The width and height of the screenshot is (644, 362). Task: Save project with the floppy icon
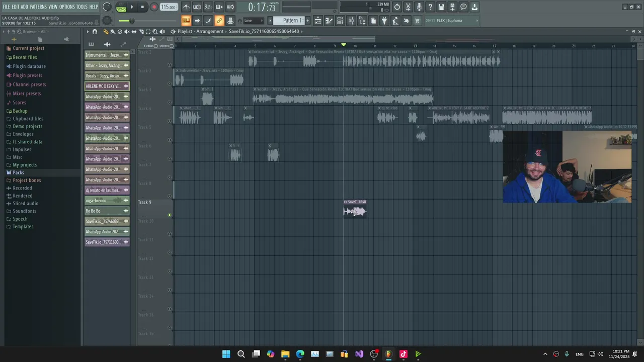[441, 7]
